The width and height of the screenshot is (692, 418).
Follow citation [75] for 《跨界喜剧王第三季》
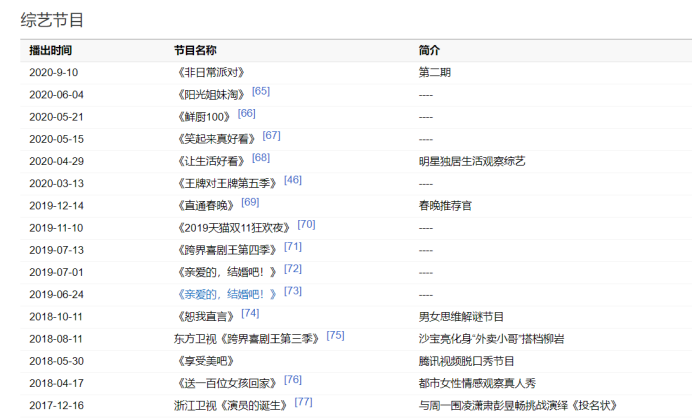[335, 334]
